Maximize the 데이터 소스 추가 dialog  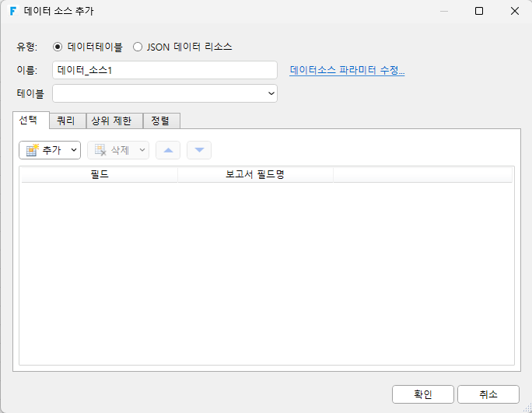[x=479, y=11]
